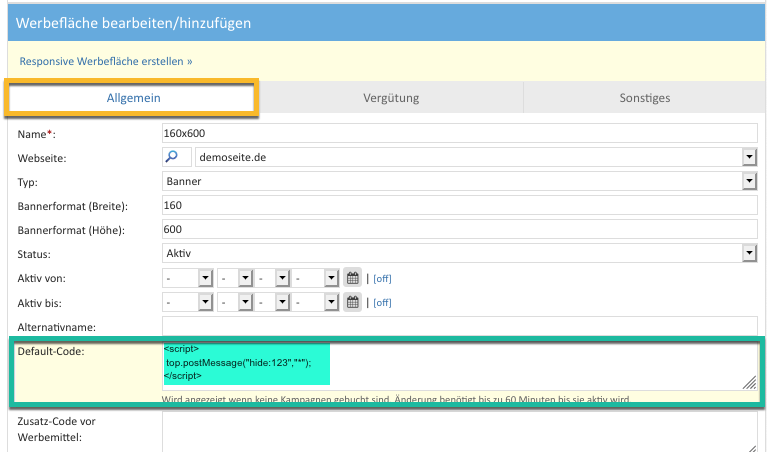
Task: Focus the Name field containing 160x600
Action: [460, 133]
